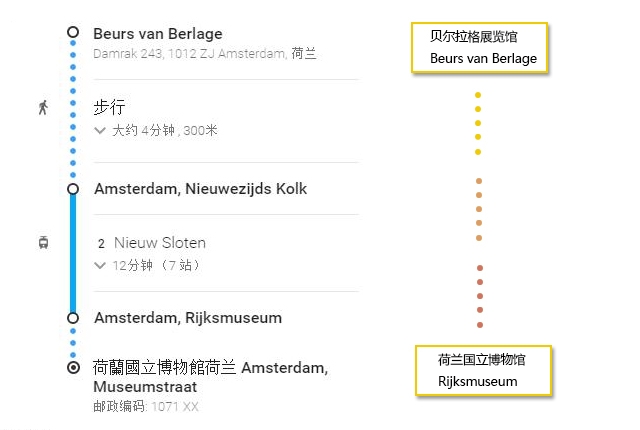Open destination 荷蘭國立博物館 Amsterdam, Museumstraat
640x430 pixels.
tap(211, 377)
